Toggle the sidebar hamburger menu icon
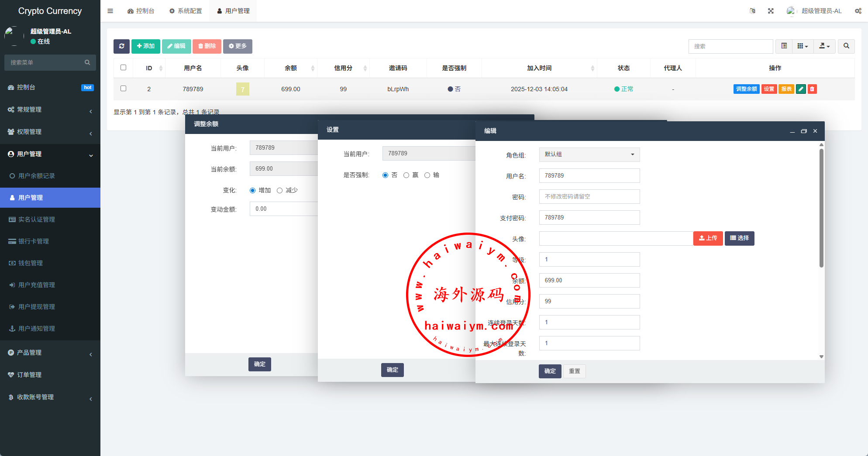The width and height of the screenshot is (868, 456). 110,11
